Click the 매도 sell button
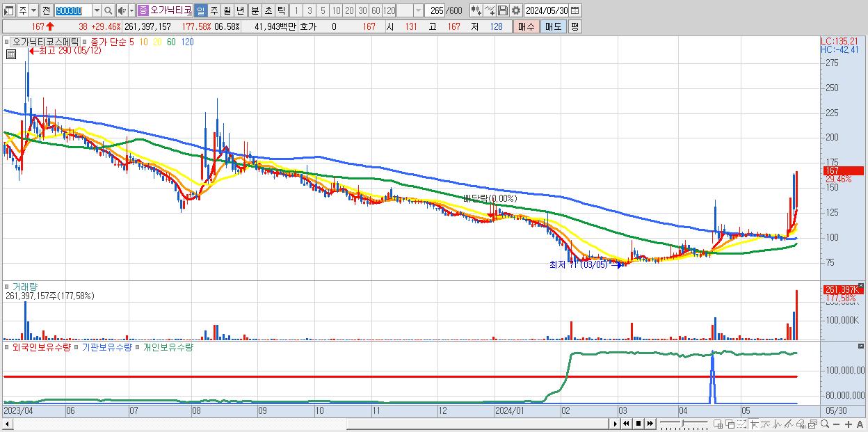868x432 pixels. click(x=553, y=26)
